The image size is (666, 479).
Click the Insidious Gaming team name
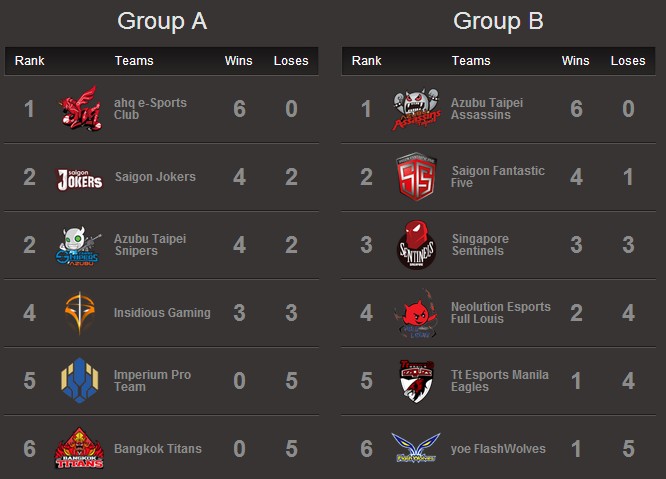(162, 313)
